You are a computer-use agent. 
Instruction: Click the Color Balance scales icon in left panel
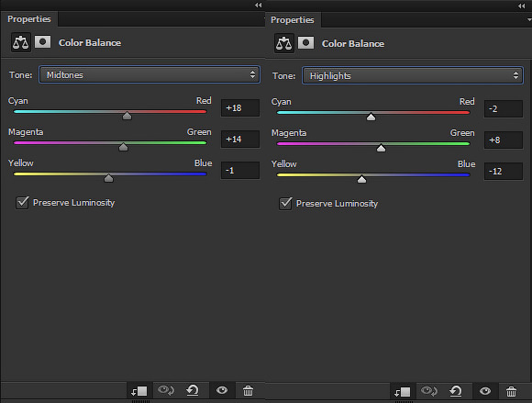(21, 42)
